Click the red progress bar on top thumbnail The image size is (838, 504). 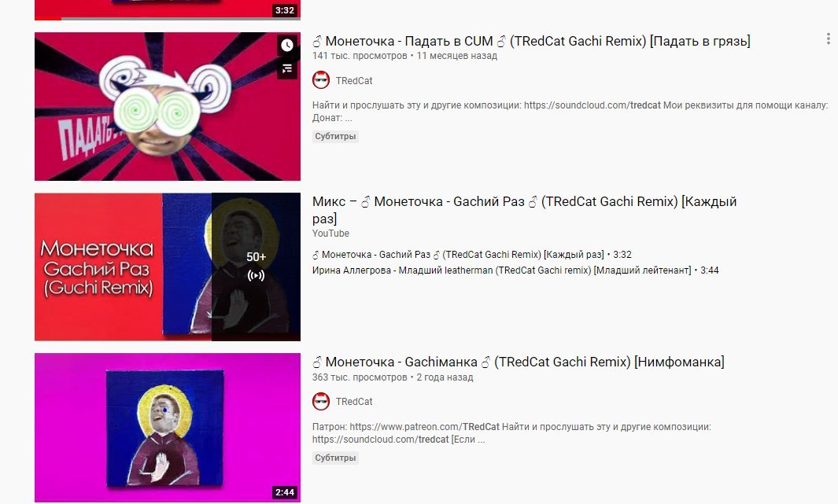pyautogui.click(x=48, y=19)
